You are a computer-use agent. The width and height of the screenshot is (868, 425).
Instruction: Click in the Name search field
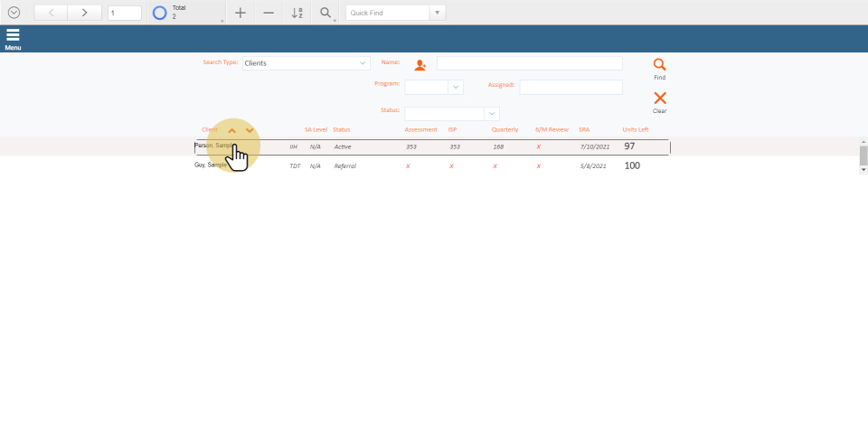529,63
